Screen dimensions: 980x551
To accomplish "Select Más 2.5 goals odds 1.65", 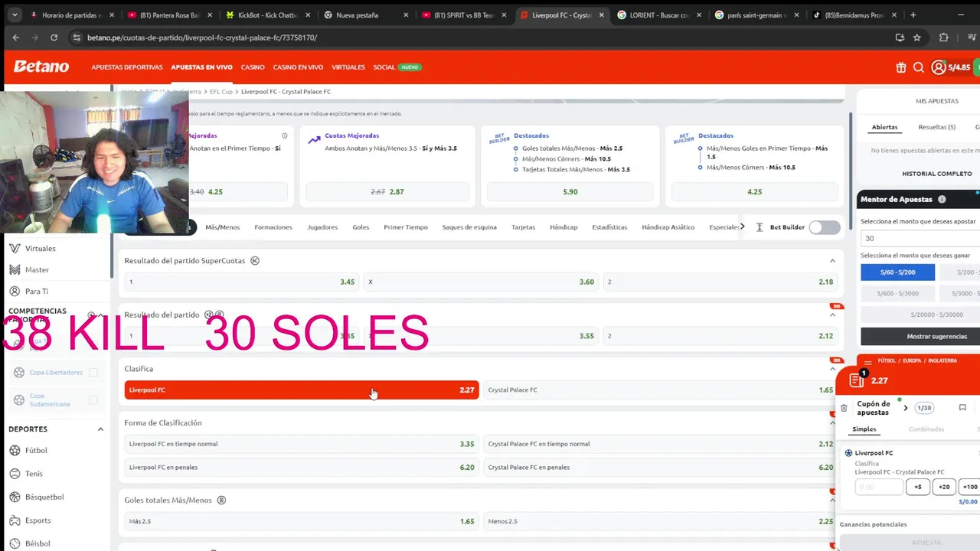I will 302,521.
